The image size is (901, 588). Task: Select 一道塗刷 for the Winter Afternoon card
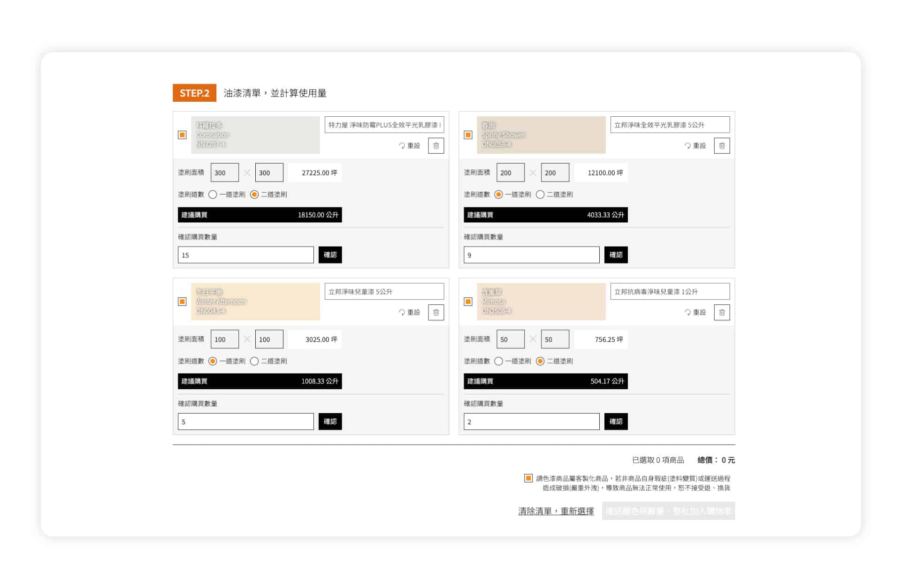(x=213, y=361)
